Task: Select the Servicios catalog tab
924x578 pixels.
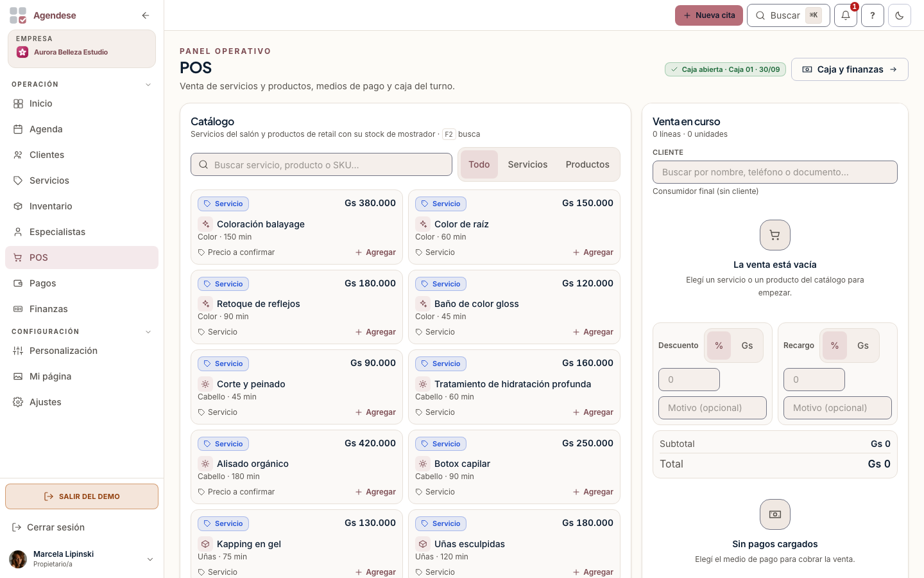Action: tap(527, 164)
